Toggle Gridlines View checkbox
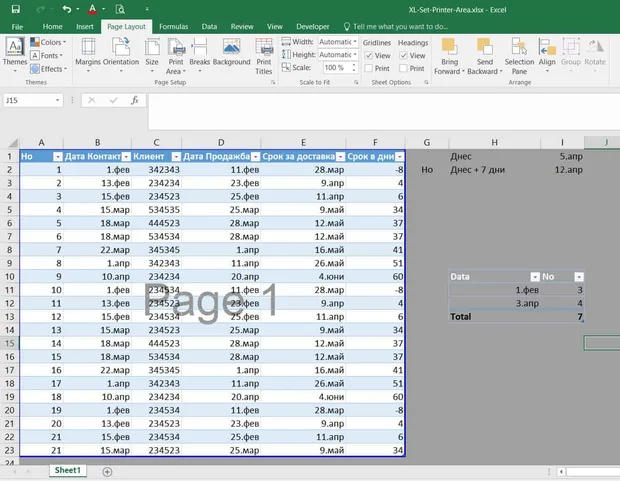Viewport: 620px width, 481px height. (x=369, y=55)
